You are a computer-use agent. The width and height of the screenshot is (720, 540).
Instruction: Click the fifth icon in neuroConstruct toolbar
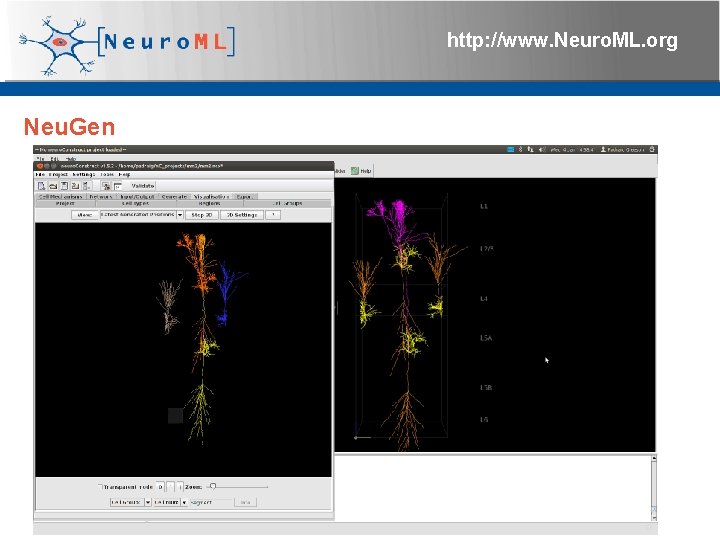(x=86, y=186)
